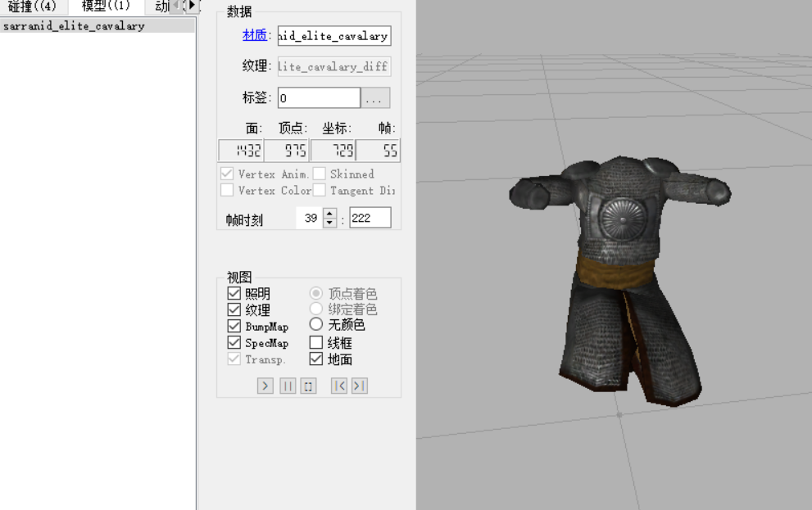The height and width of the screenshot is (510, 812).
Task: Open the 材质 material link
Action: point(254,35)
